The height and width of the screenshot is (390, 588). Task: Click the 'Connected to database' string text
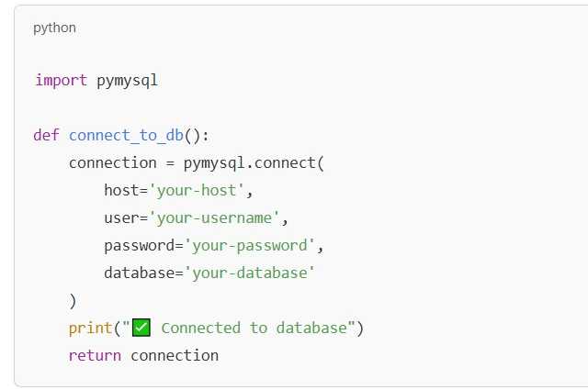pyautogui.click(x=255, y=328)
